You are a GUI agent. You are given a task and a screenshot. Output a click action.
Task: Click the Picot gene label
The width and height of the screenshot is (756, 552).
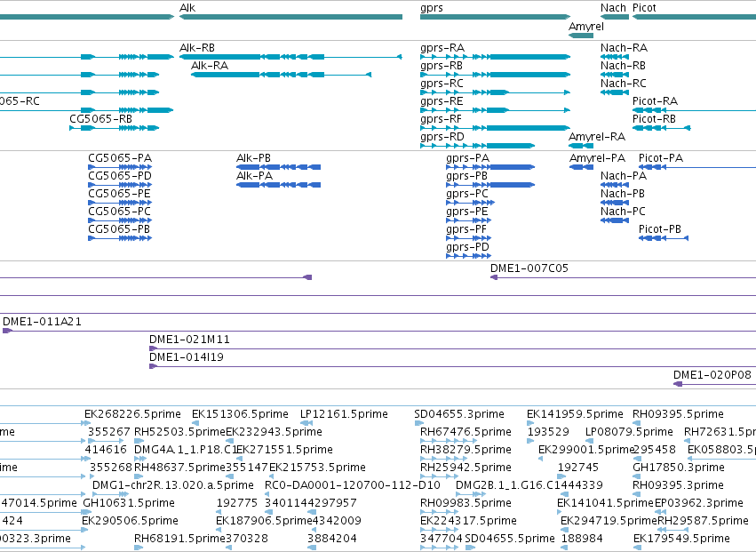[644, 8]
